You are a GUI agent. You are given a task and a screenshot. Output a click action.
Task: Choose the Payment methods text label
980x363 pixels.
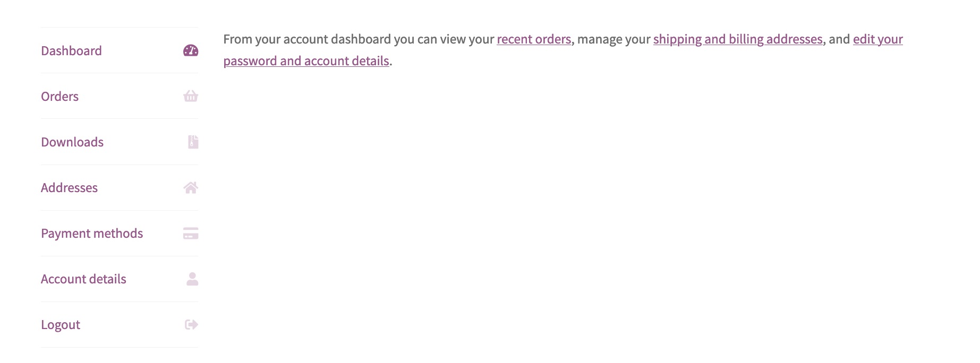[92, 233]
